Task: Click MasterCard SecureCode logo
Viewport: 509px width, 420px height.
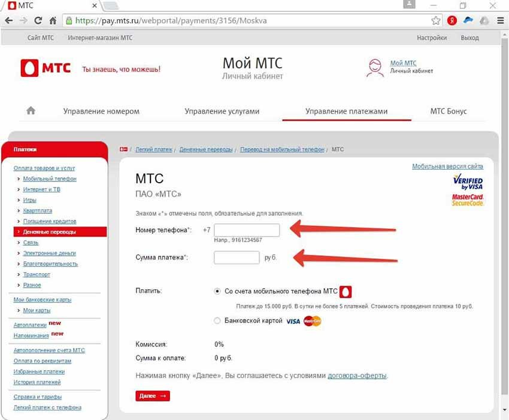Action: click(x=468, y=200)
